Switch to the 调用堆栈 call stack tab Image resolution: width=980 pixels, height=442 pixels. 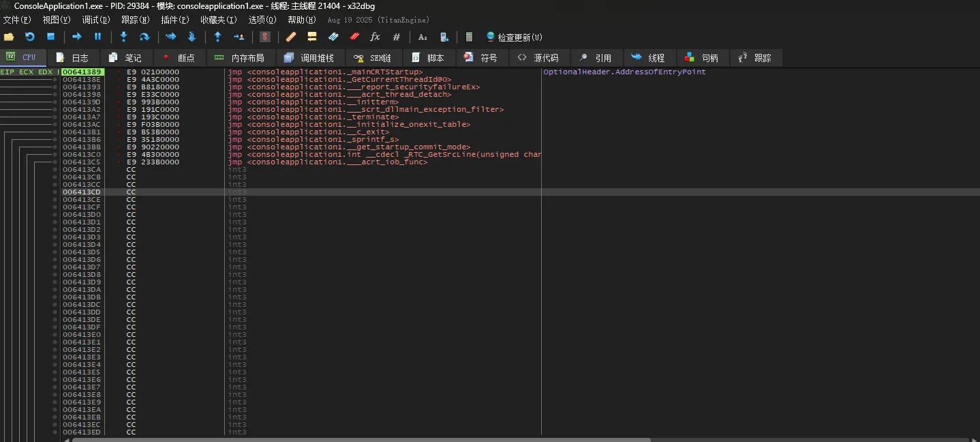[x=309, y=58]
